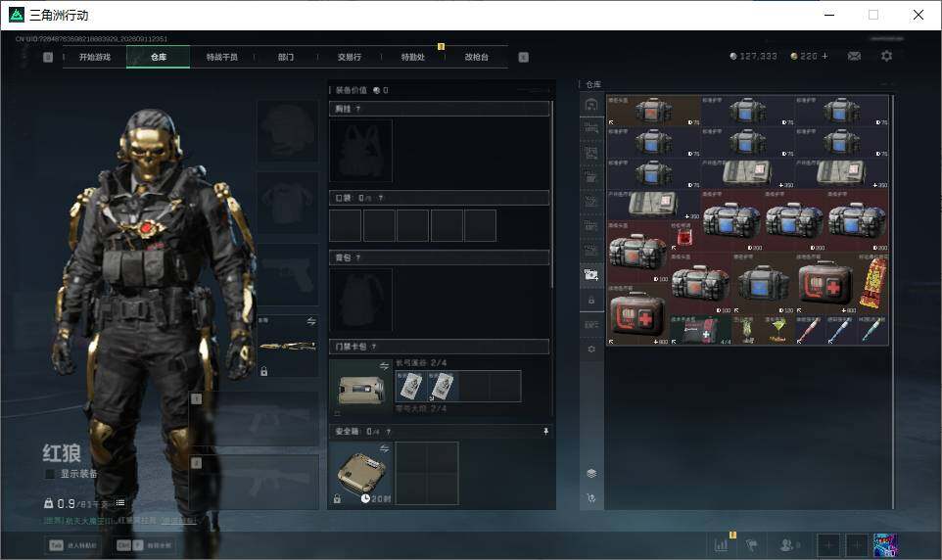Click the lock icon under the knife
Screen dimensions: 942x560
coord(263,372)
